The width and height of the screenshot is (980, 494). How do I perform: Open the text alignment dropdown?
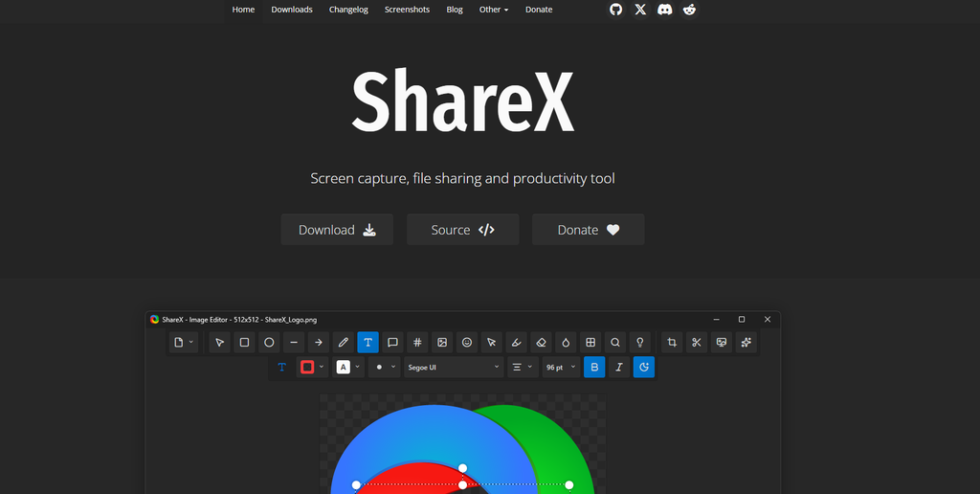coord(523,367)
